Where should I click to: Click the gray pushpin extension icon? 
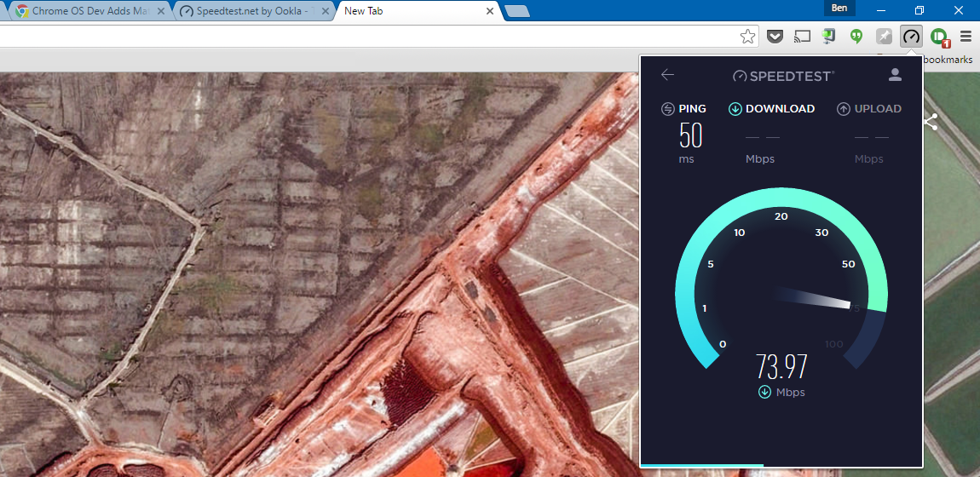[x=885, y=37]
